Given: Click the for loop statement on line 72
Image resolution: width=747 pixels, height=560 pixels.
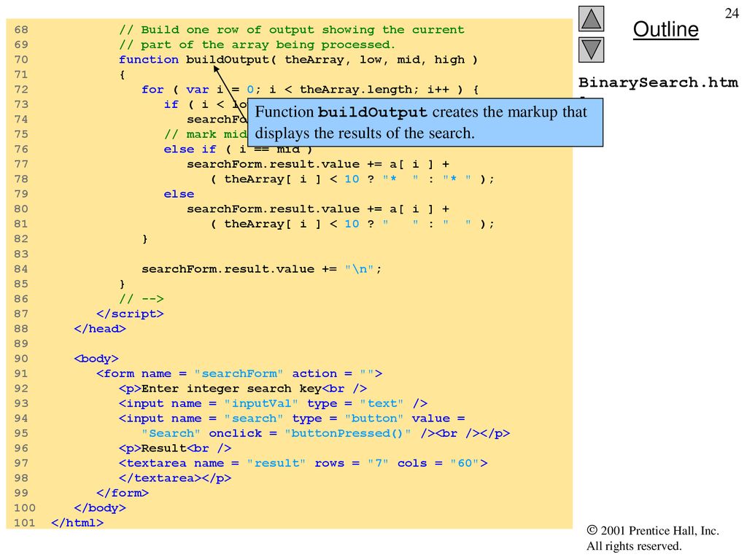Looking at the screenshot, I should [x=310, y=90].
